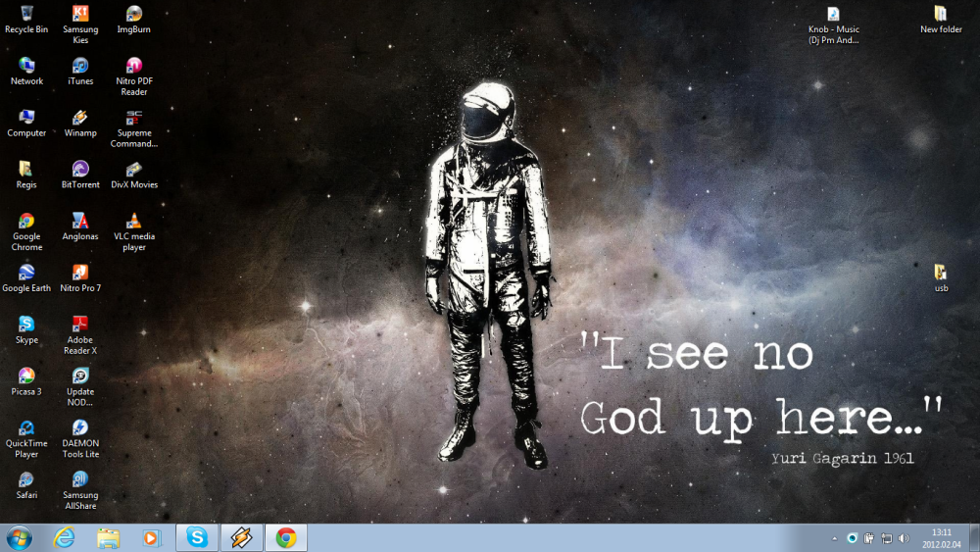Select the Supreme Commander shortcut

[133, 128]
